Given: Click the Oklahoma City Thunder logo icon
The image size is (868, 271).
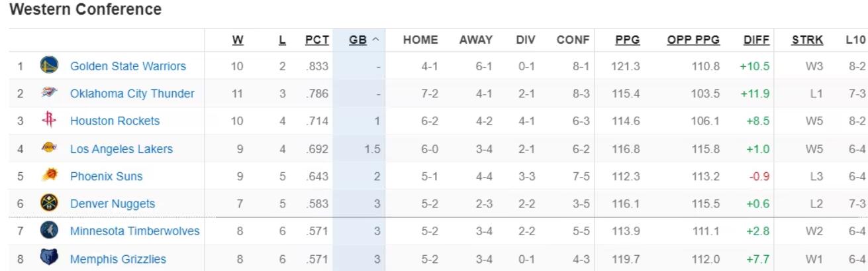Looking at the screenshot, I should (x=49, y=93).
